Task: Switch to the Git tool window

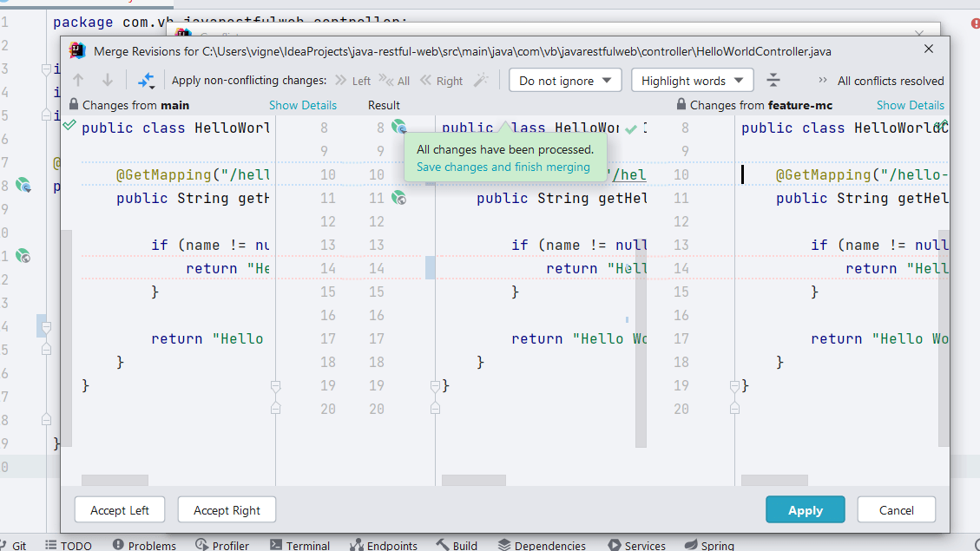Action: pyautogui.click(x=18, y=545)
